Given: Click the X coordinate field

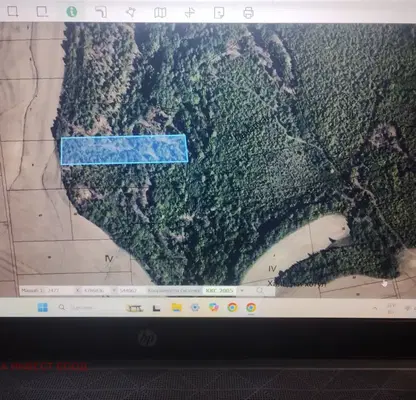Looking at the screenshot, I should pyautogui.click(x=94, y=290).
